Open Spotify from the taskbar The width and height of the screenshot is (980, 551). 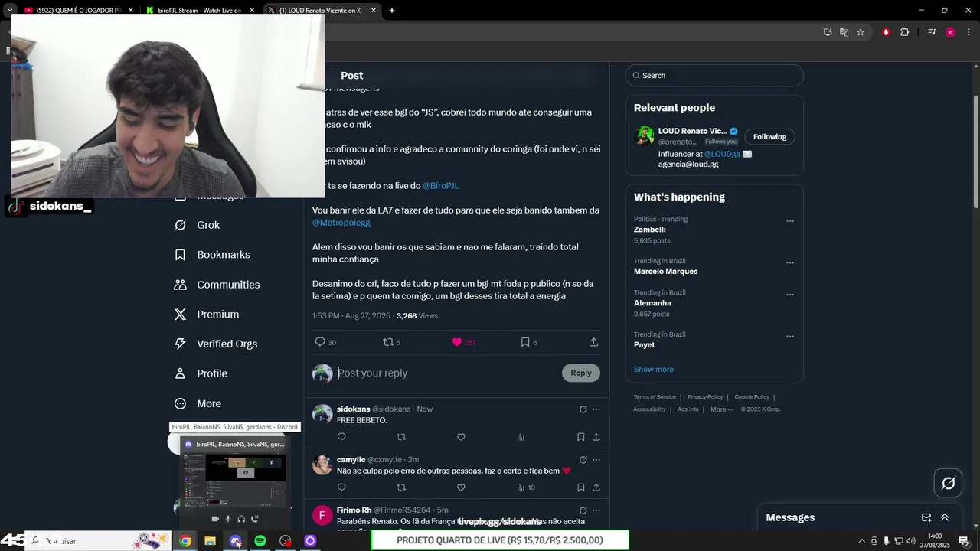[260, 541]
